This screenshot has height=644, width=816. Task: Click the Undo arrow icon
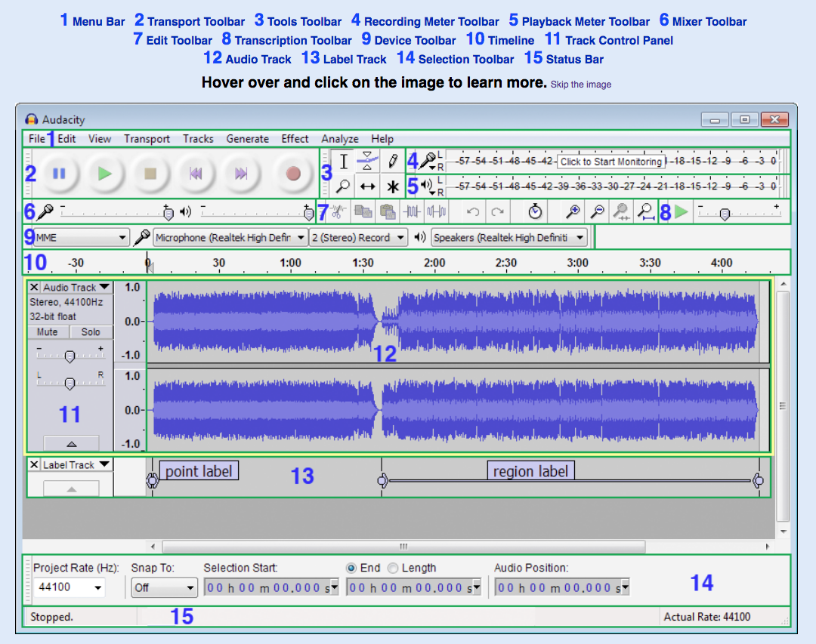click(473, 212)
